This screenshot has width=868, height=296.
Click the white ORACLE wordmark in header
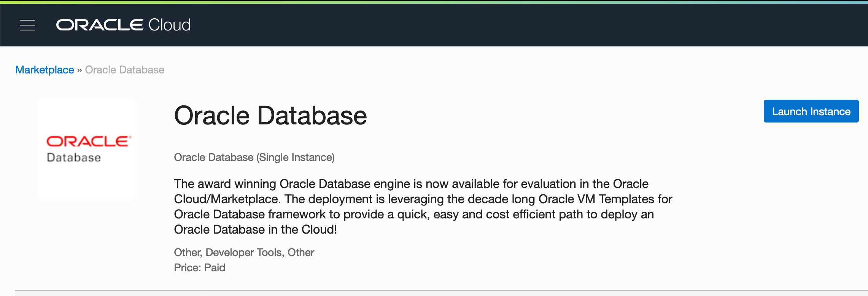(x=100, y=25)
